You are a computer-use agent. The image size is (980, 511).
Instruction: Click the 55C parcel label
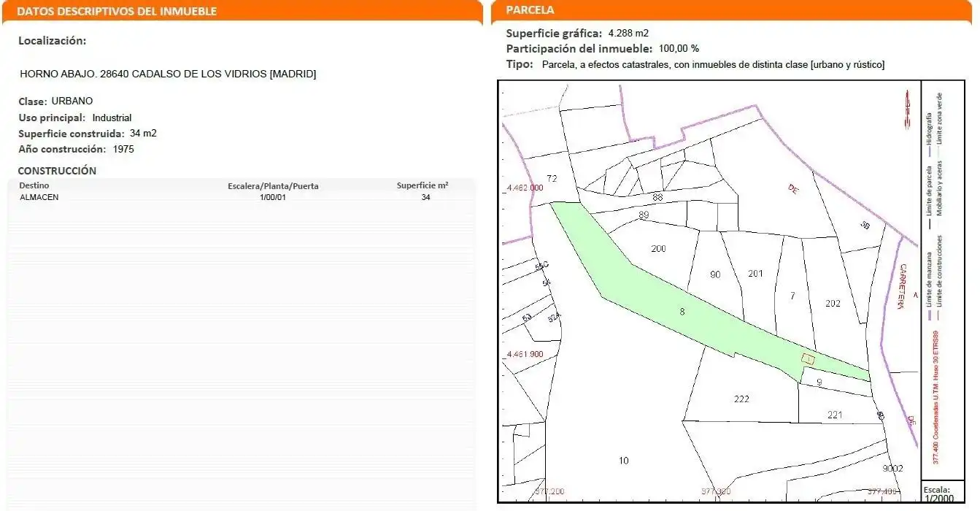pyautogui.click(x=541, y=266)
